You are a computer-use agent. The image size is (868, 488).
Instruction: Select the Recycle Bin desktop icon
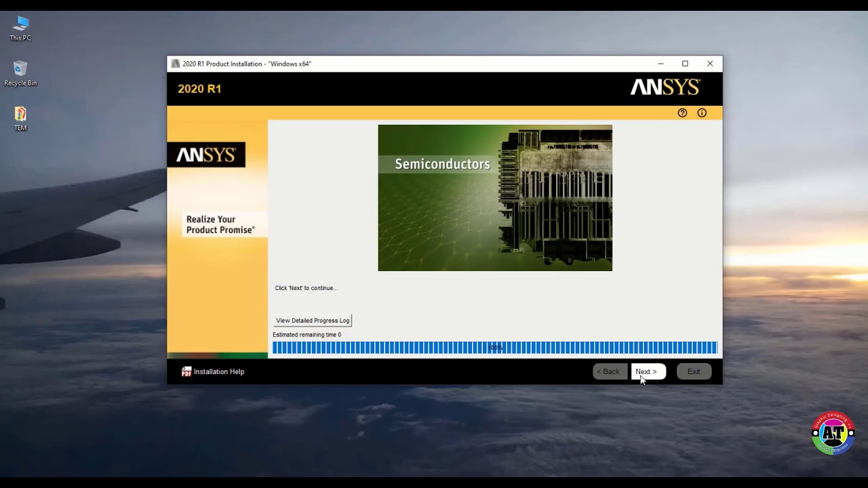20,74
